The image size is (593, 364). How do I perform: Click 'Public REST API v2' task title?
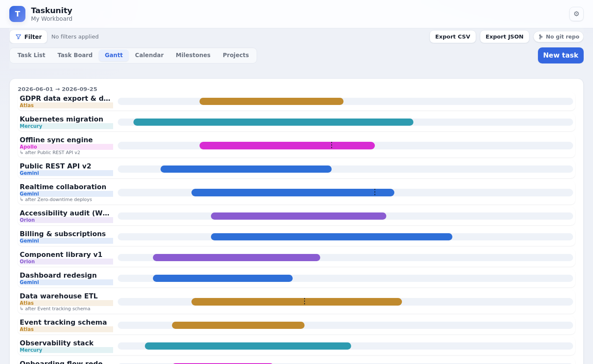[55, 166]
